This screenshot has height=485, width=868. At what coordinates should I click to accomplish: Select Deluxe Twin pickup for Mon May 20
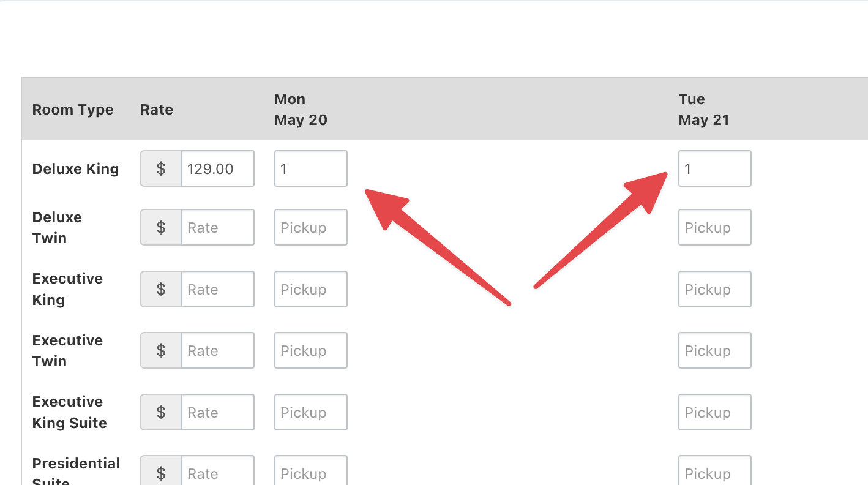(310, 227)
